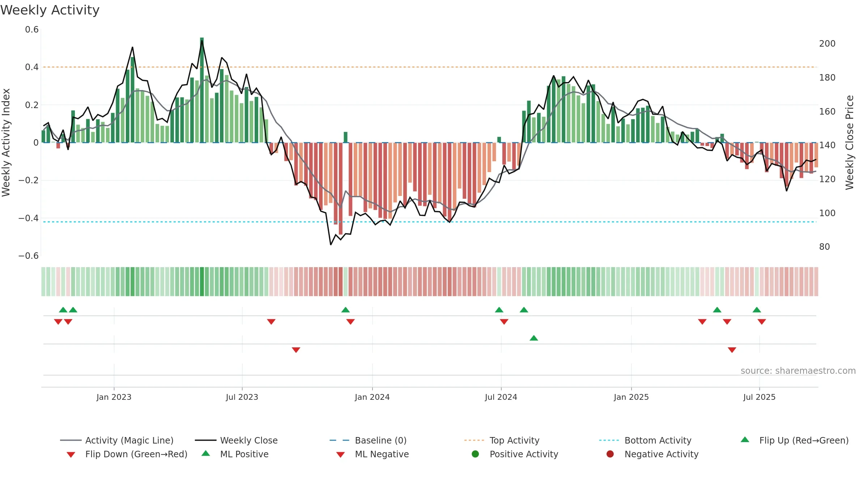Toggle the Weekly Close legend entry

(x=236, y=440)
